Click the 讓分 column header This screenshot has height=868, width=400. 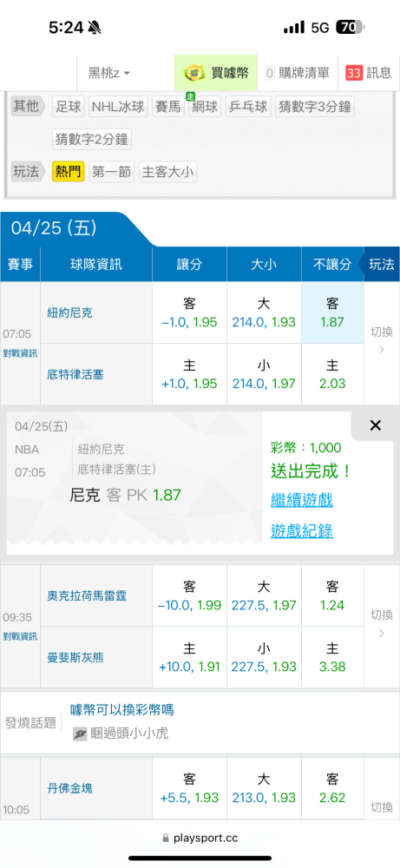click(189, 264)
